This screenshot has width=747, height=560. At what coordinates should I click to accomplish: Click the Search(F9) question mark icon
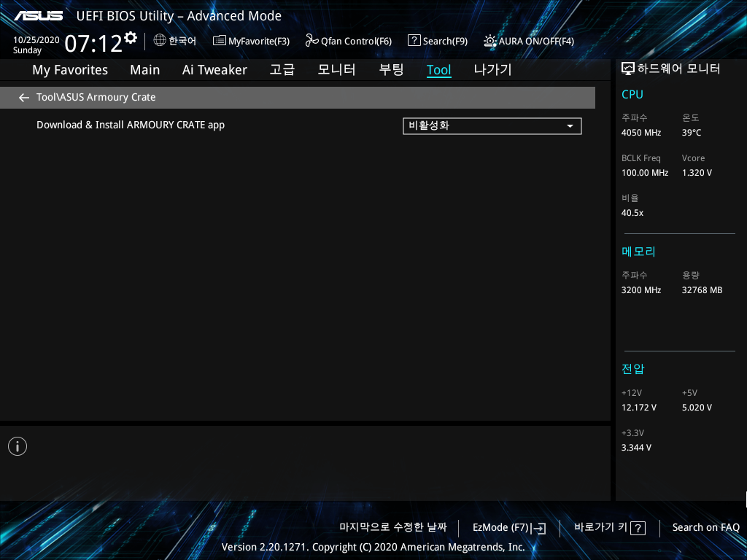click(414, 41)
